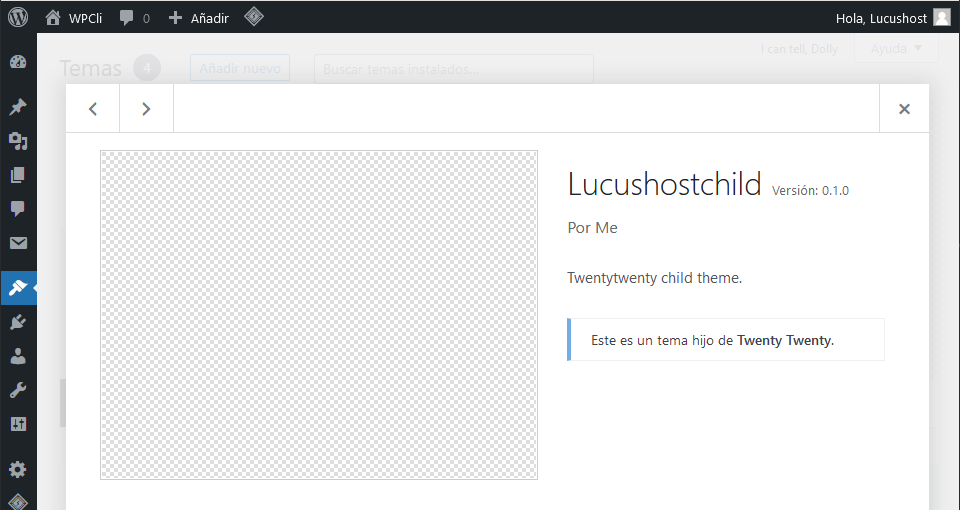Viewport: 960px width, 510px height.
Task: Open Tools from the wrench sidebar icon
Action: 18,390
